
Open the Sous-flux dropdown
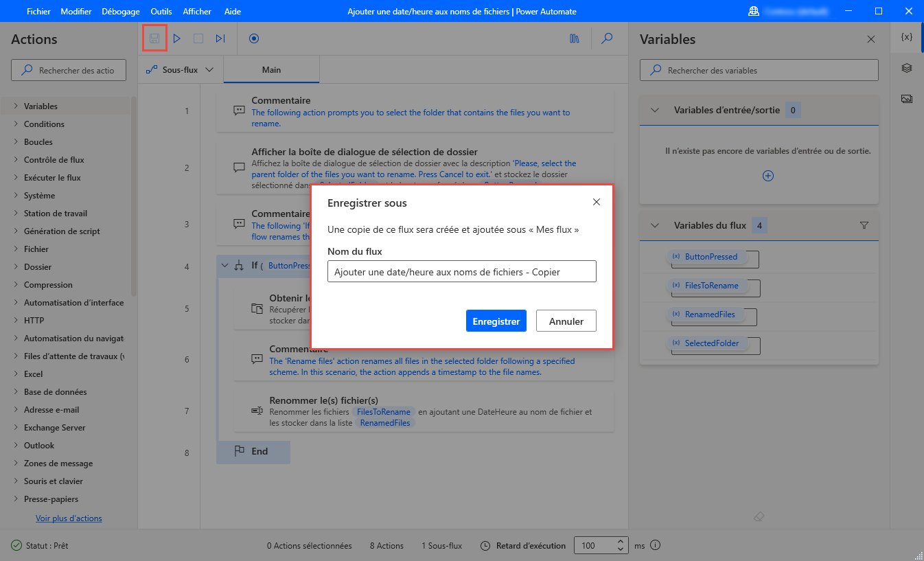pos(181,70)
